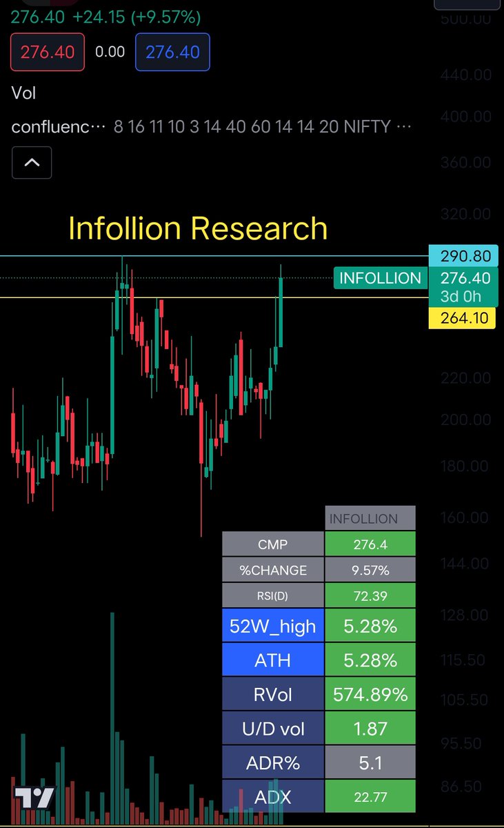This screenshot has height=828, width=504.
Task: Click the red 276.40 sell price box
Action: (x=48, y=52)
